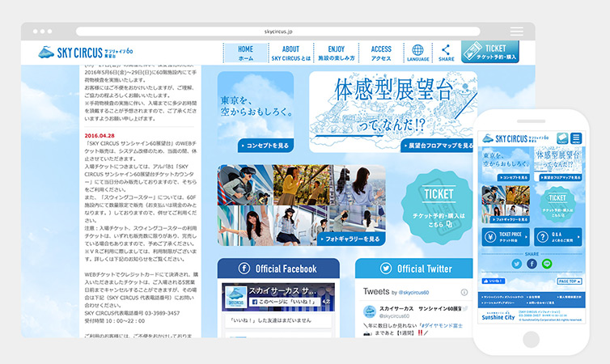The image size is (610, 364).
Task: Click the round TICKET badge on desktop page
Action: (x=438, y=207)
